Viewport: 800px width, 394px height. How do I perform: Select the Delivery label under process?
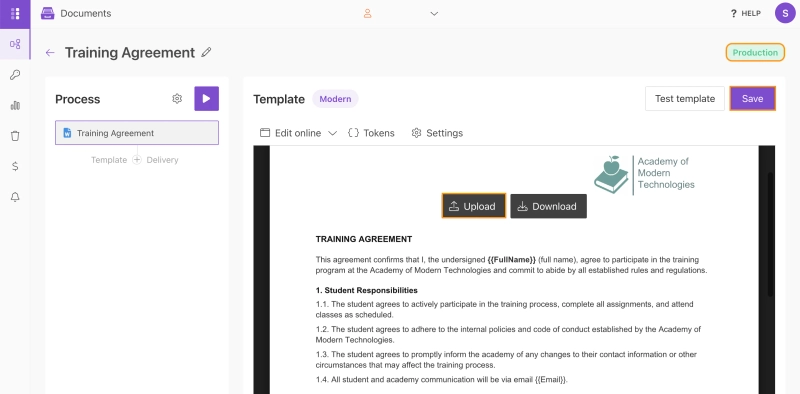click(x=162, y=160)
